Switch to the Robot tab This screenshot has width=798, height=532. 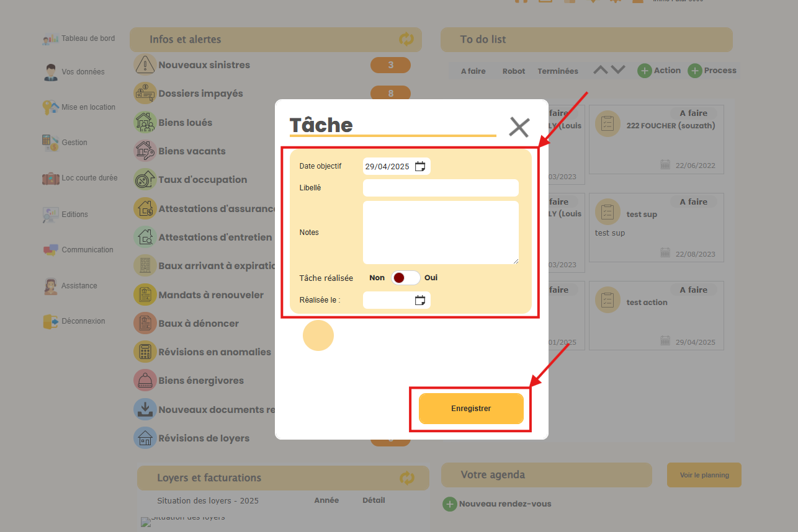coord(514,71)
